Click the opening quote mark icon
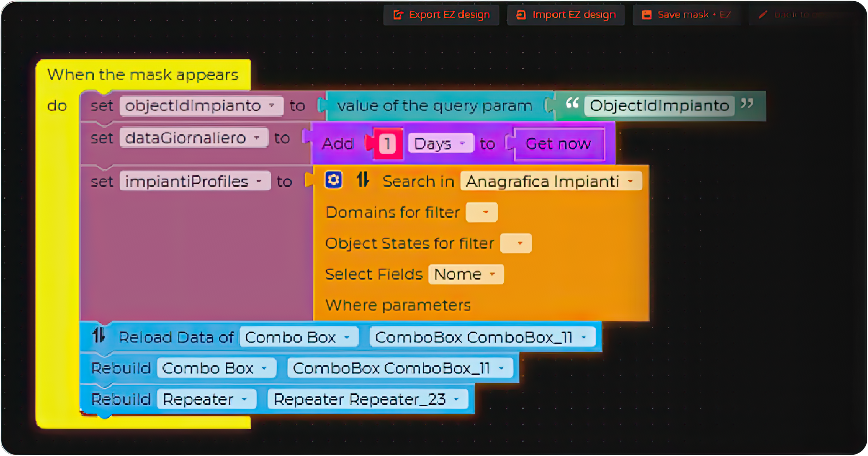Image resolution: width=868 pixels, height=456 pixels. [572, 103]
